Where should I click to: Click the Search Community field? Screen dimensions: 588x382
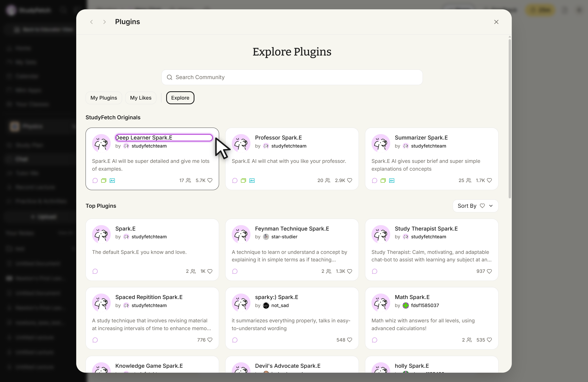pos(292,77)
